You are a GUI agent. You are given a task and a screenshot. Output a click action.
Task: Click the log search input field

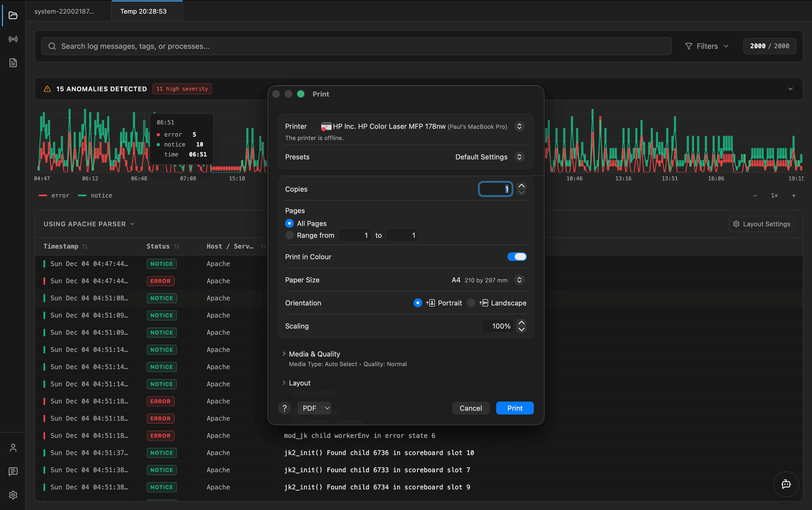[356, 46]
